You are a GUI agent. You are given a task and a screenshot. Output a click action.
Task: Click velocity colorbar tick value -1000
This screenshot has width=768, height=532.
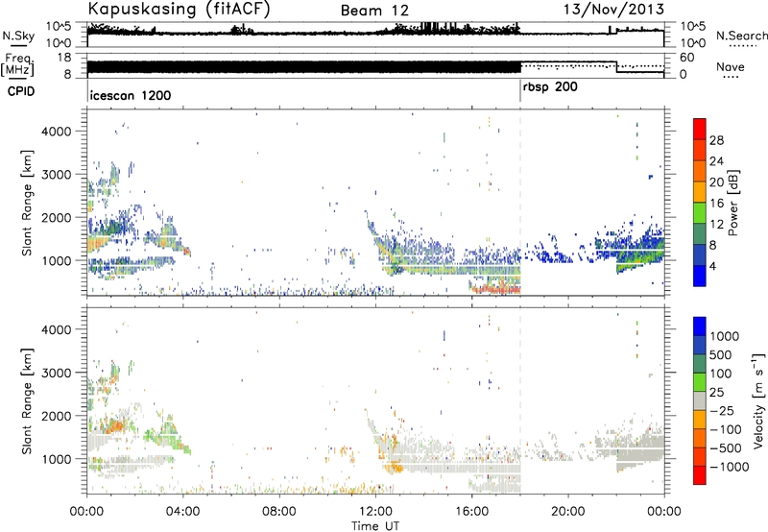(730, 467)
